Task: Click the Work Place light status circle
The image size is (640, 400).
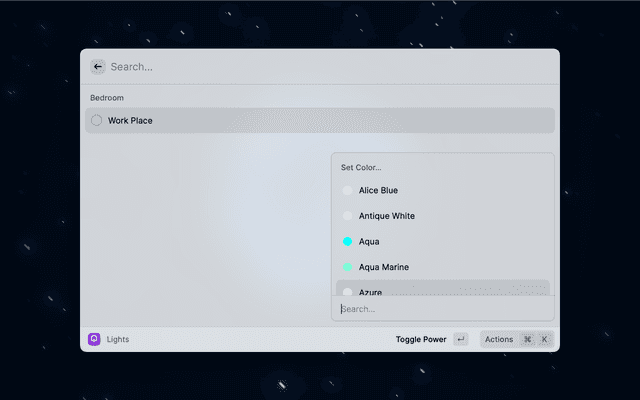Action: (96, 121)
